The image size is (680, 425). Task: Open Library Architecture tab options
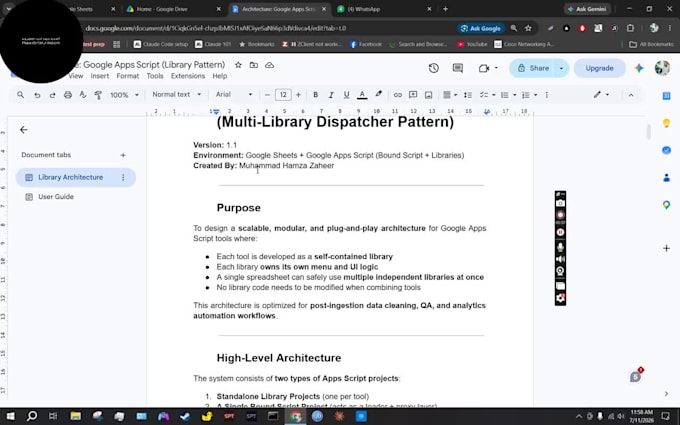pyautogui.click(x=123, y=177)
